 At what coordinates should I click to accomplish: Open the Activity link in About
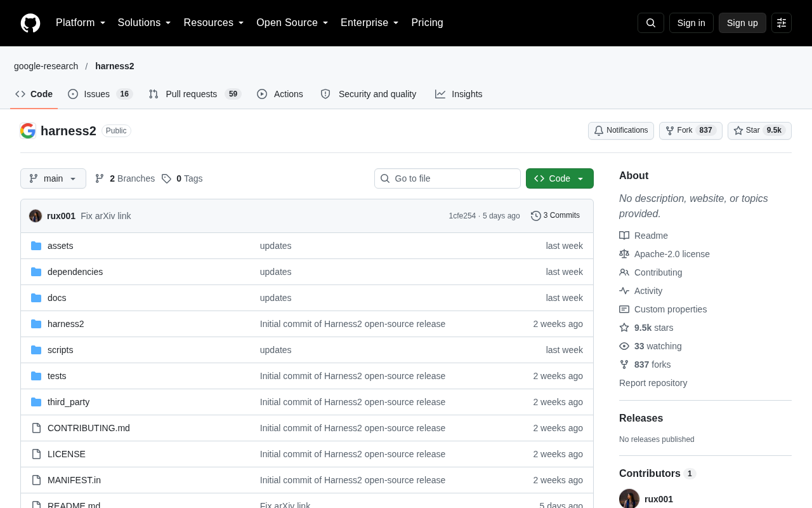pos(641,291)
